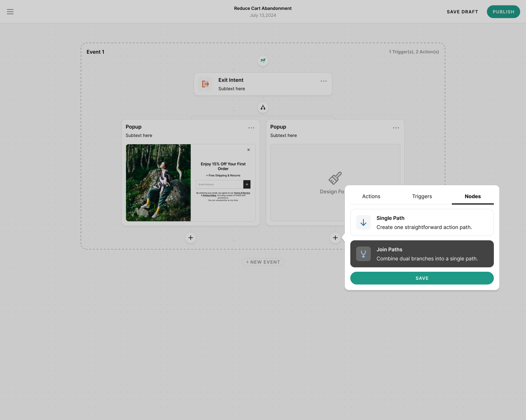Click the '1 Trigger(s), 2 Action(s)' text

414,52
